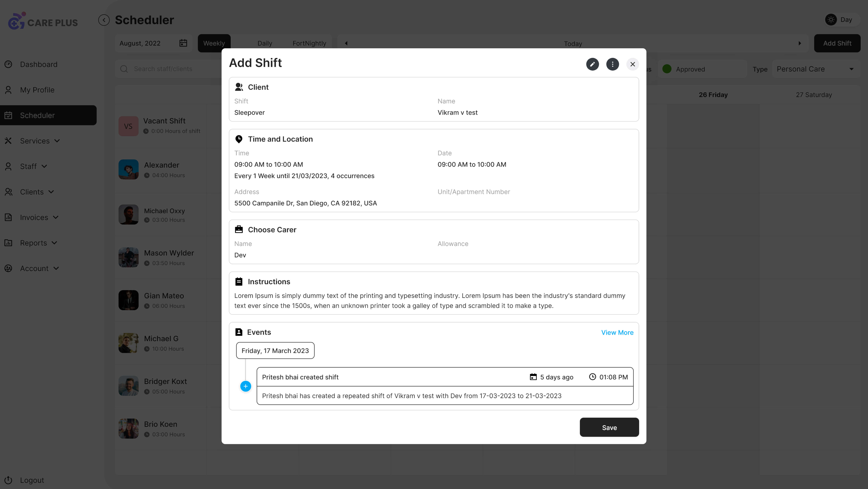The image size is (868, 489).
Task: Click View More in Events section
Action: [617, 332]
